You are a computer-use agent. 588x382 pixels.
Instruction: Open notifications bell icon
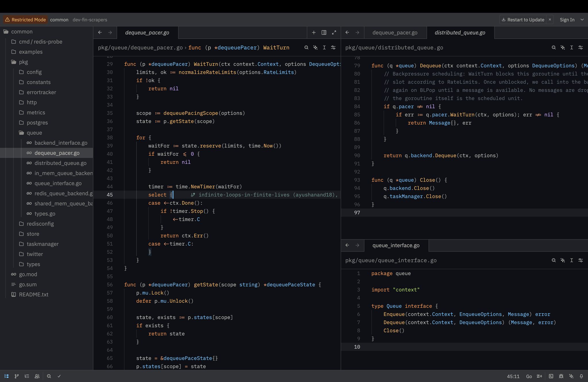[581, 376]
